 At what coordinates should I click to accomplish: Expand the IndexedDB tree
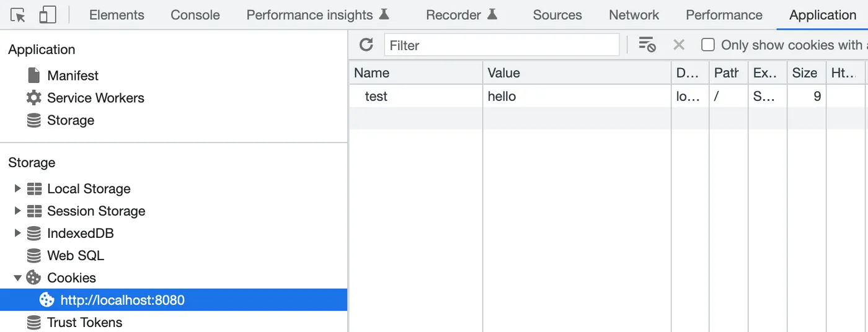(x=17, y=233)
